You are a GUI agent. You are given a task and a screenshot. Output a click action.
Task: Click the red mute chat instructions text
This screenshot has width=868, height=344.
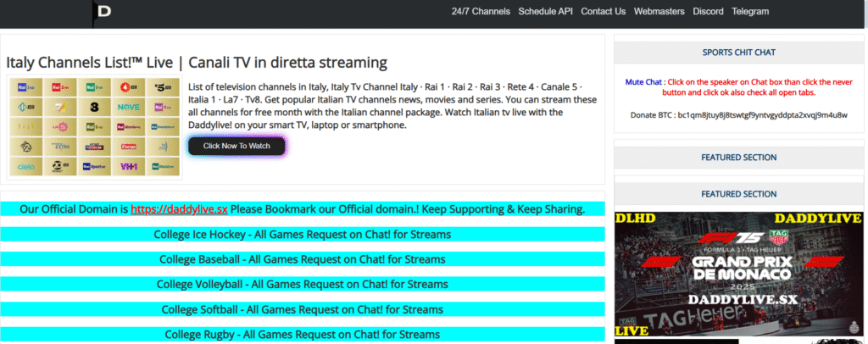755,87
